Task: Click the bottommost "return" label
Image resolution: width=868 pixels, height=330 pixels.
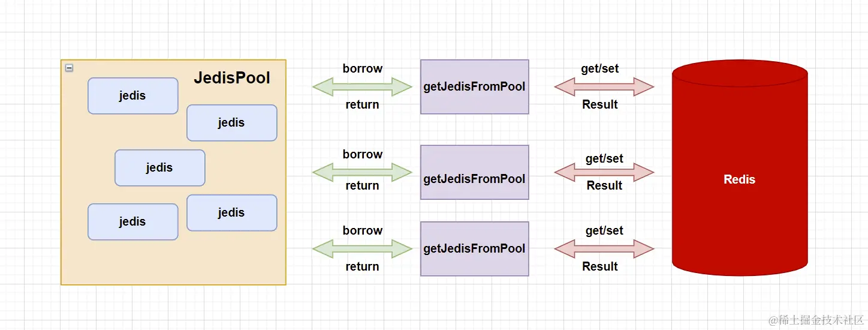Action: click(363, 266)
